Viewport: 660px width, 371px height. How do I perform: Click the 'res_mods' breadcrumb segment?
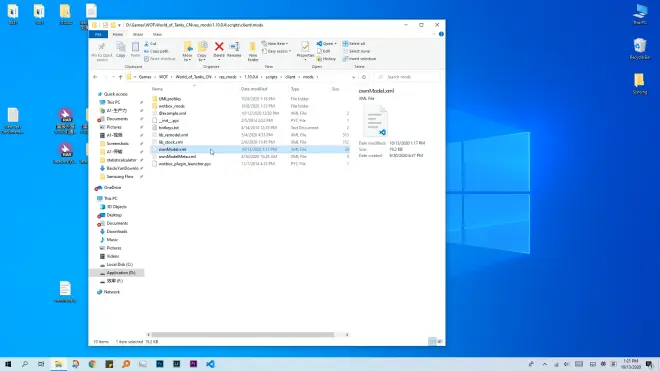pyautogui.click(x=228, y=77)
